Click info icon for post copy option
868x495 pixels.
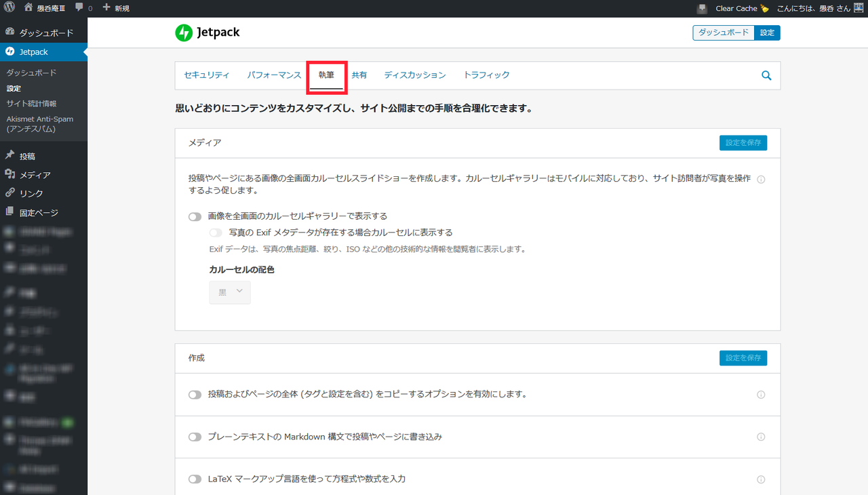click(761, 395)
